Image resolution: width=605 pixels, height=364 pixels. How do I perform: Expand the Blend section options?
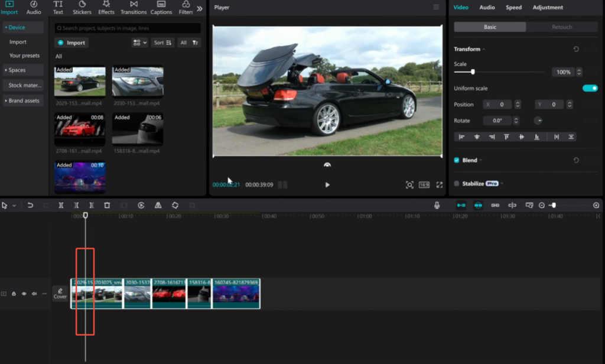tap(480, 160)
